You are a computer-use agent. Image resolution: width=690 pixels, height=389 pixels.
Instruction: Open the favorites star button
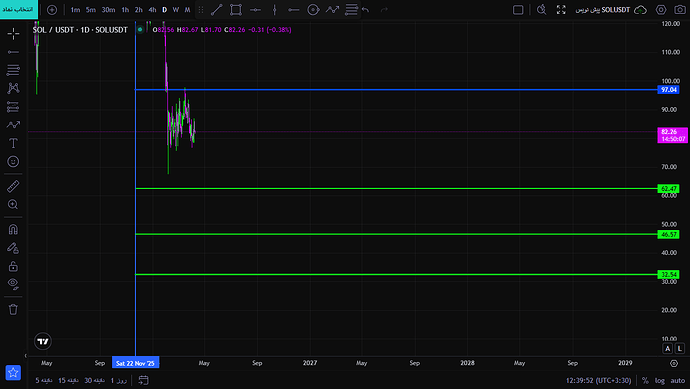pyautogui.click(x=13, y=373)
